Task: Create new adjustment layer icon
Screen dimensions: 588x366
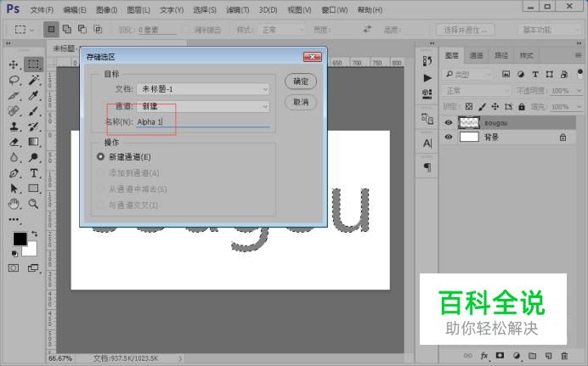Action: click(517, 356)
